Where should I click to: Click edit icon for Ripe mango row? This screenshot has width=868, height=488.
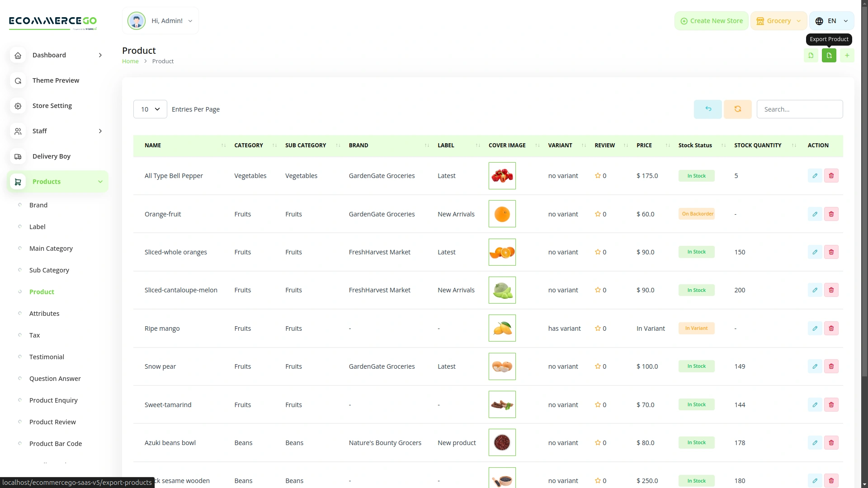(x=815, y=328)
